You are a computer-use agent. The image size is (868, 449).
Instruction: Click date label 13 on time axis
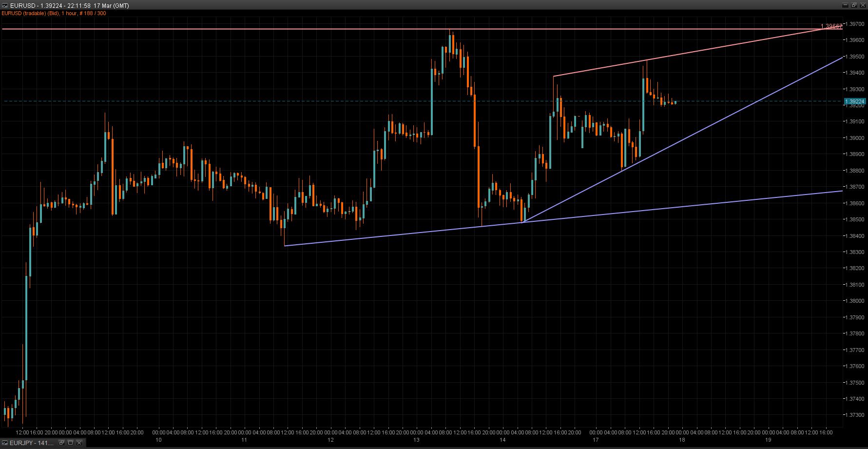(417, 440)
